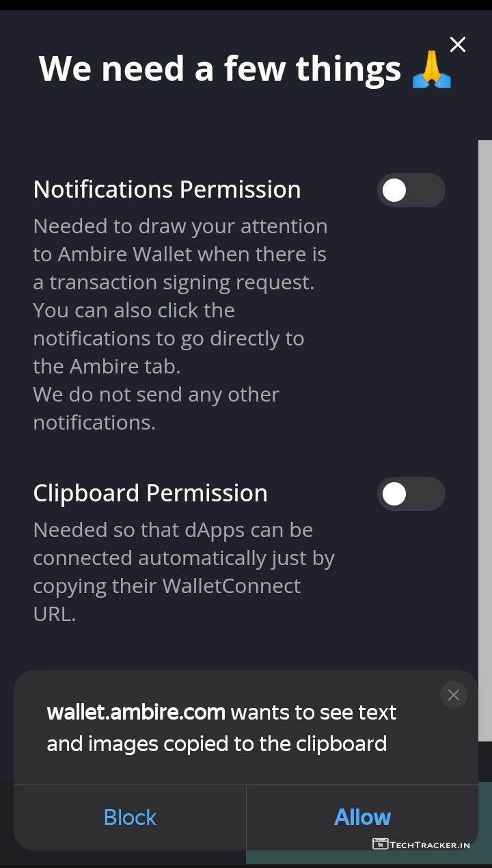Screen dimensions: 492x868
Task: Click the wallet.ambire.com domain text
Action: pyautogui.click(x=136, y=712)
